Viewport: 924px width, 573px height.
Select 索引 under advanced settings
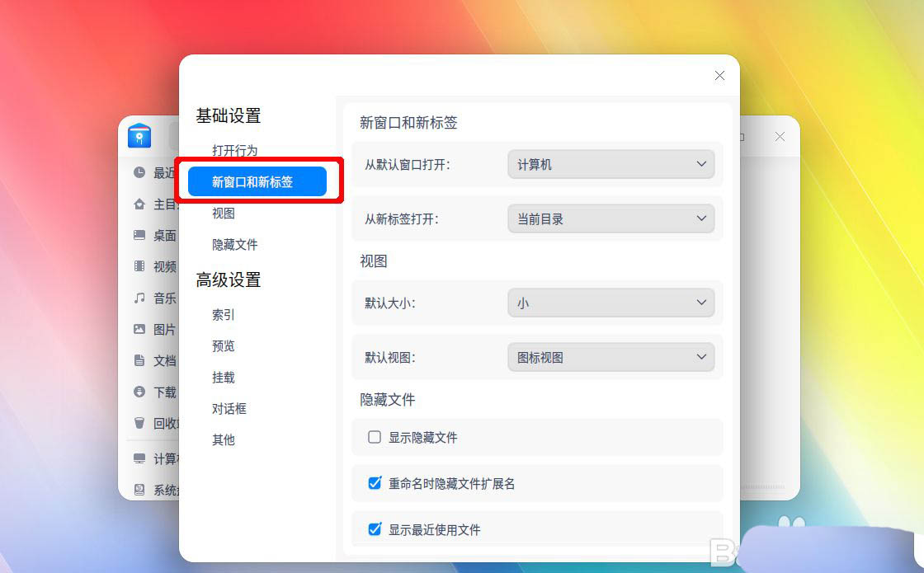(x=224, y=315)
